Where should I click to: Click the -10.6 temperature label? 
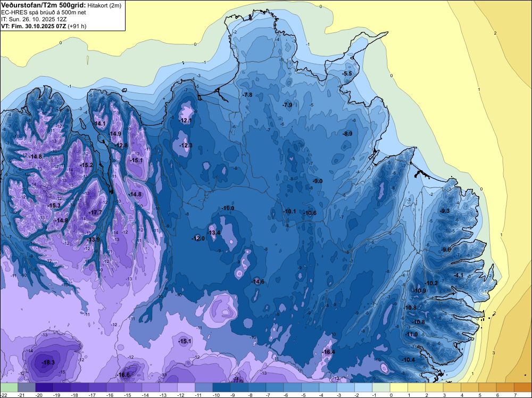tap(310, 213)
